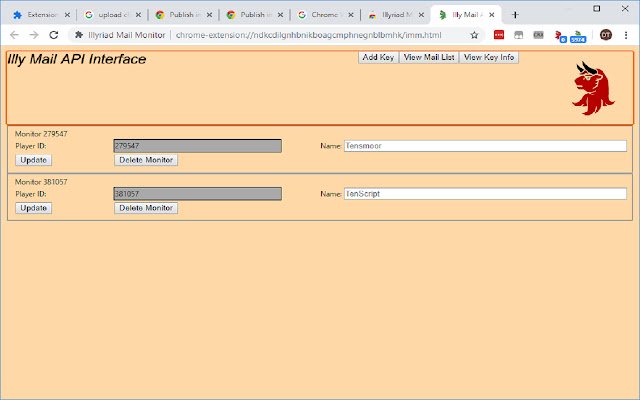This screenshot has width=640, height=400.
Task: Delete Monitor 381057
Action: coord(146,208)
